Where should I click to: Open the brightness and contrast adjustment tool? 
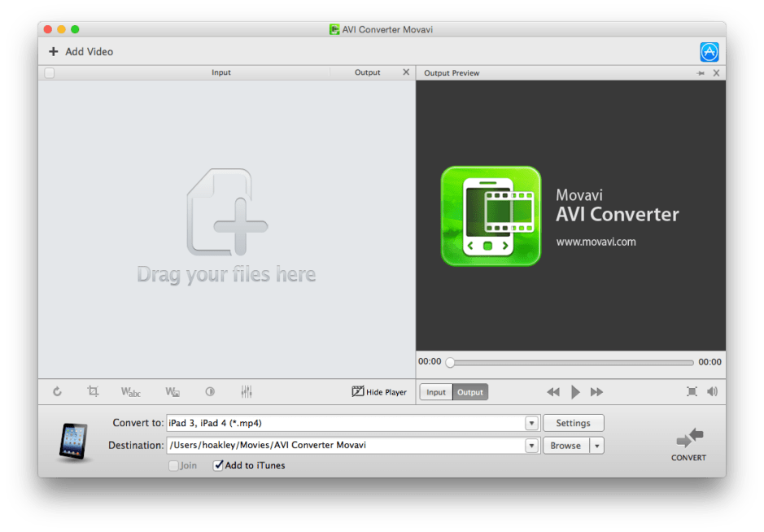[209, 391]
